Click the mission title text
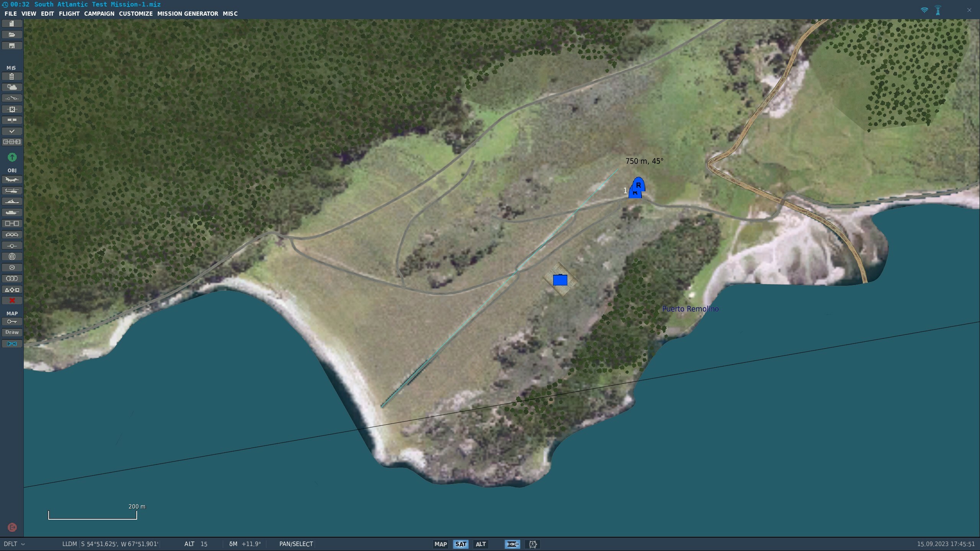The height and width of the screenshot is (551, 980). [x=97, y=4]
